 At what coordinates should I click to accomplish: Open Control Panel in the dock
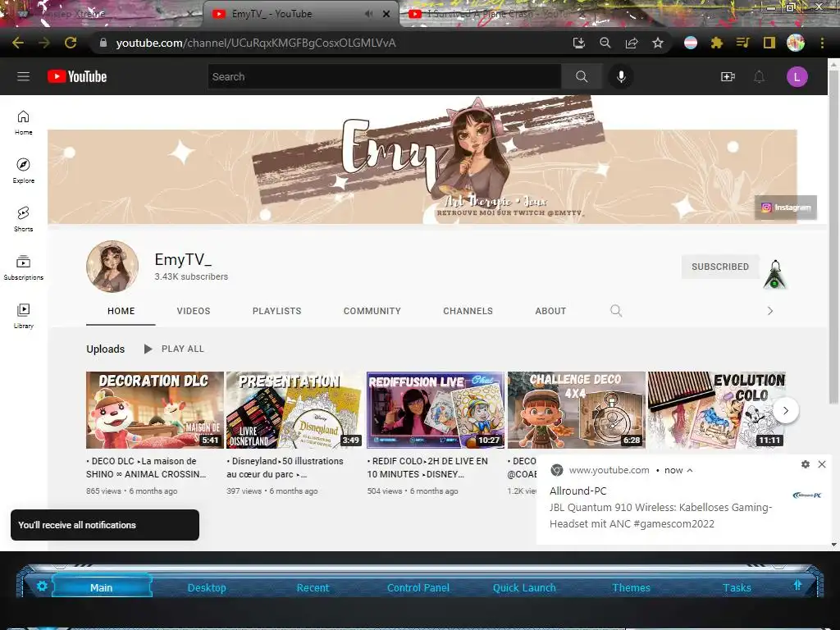point(418,587)
